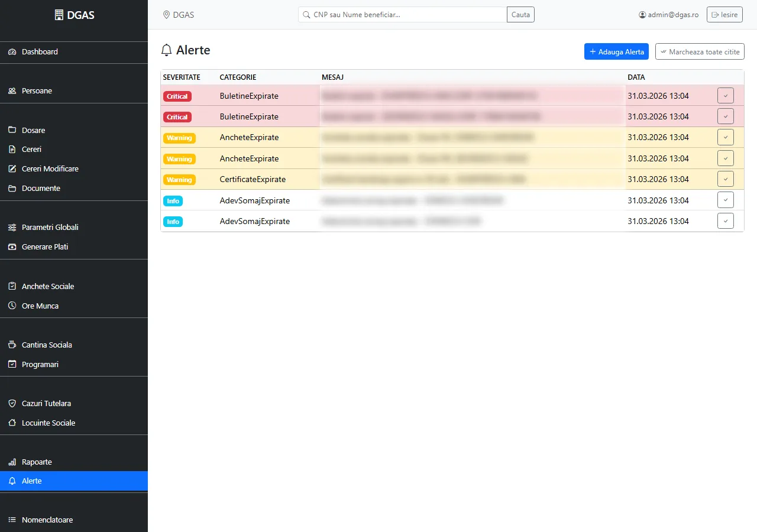Click the Cereri Modificare pencil icon
The height and width of the screenshot is (532, 757).
point(12,169)
